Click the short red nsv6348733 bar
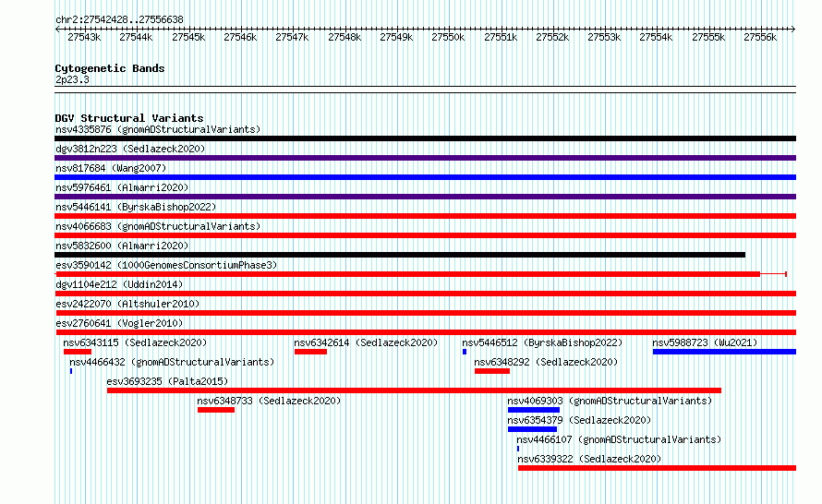Viewport: 822px width, 504px height. click(x=216, y=410)
